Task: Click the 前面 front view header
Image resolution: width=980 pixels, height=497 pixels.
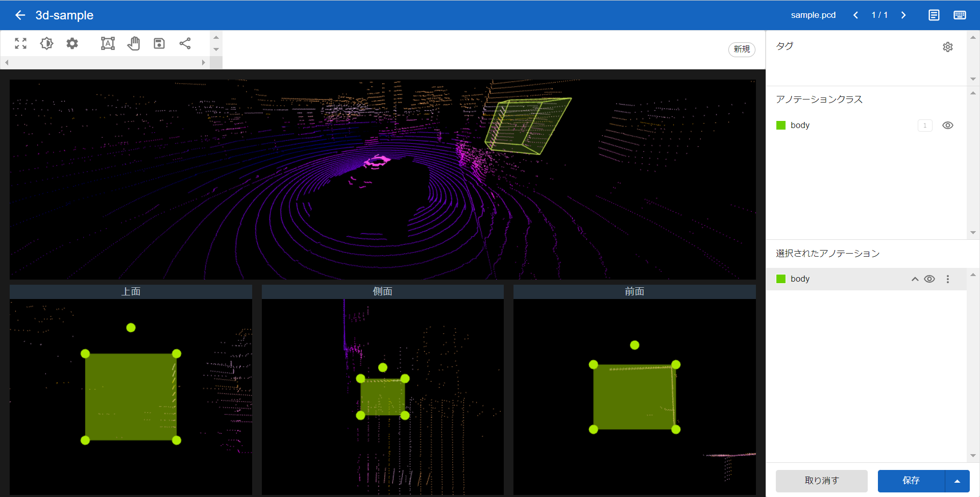Action: click(x=634, y=291)
